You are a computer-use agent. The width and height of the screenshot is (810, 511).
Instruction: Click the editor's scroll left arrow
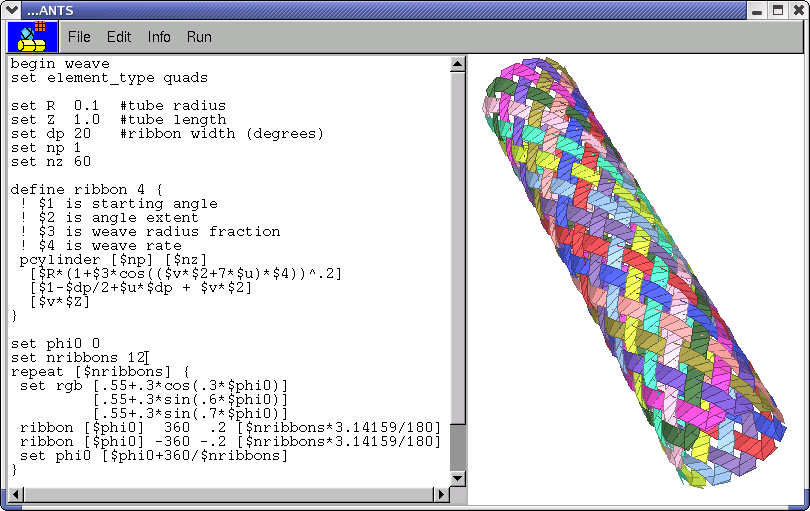point(15,494)
